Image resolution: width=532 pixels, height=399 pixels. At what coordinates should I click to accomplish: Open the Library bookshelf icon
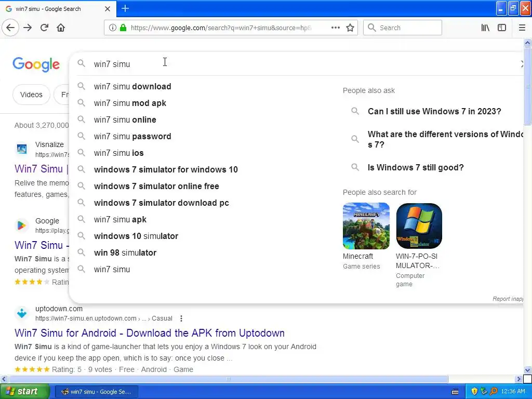coord(485,28)
